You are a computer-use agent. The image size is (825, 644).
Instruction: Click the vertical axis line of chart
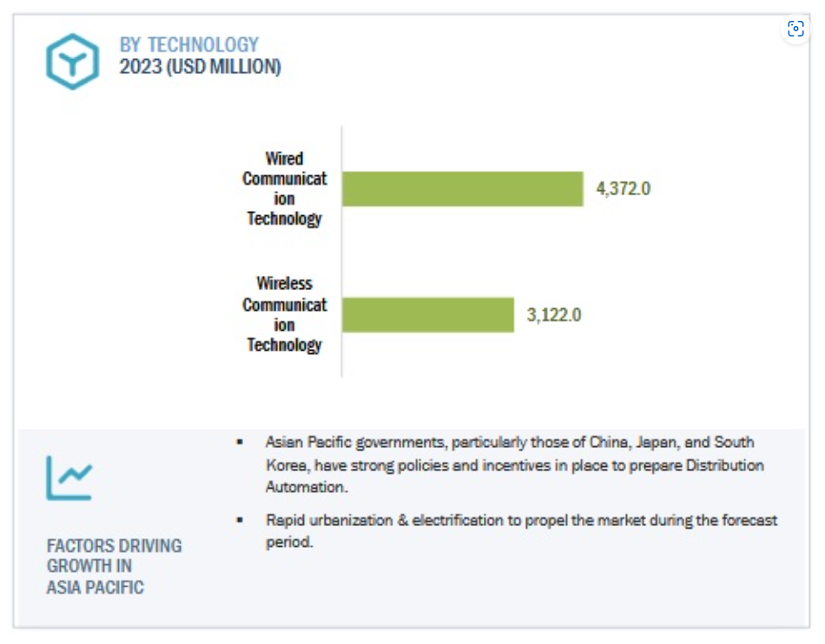point(342,252)
